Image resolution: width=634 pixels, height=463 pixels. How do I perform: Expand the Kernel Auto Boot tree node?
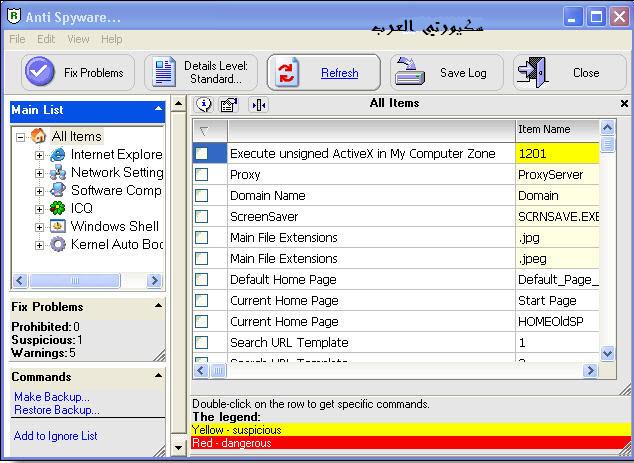click(39, 245)
